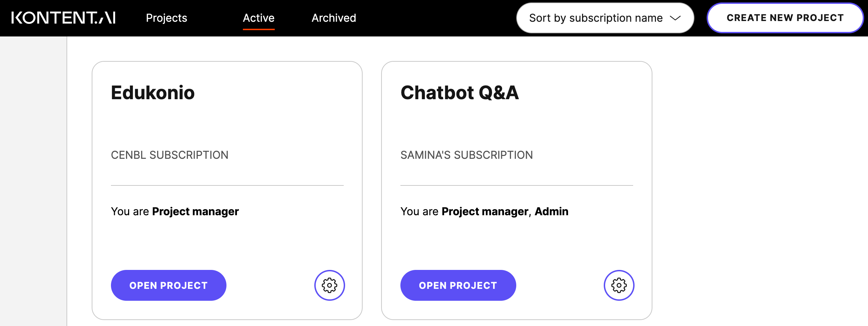This screenshot has width=868, height=326.
Task: Click the Edukonio project title
Action: pos(153,93)
